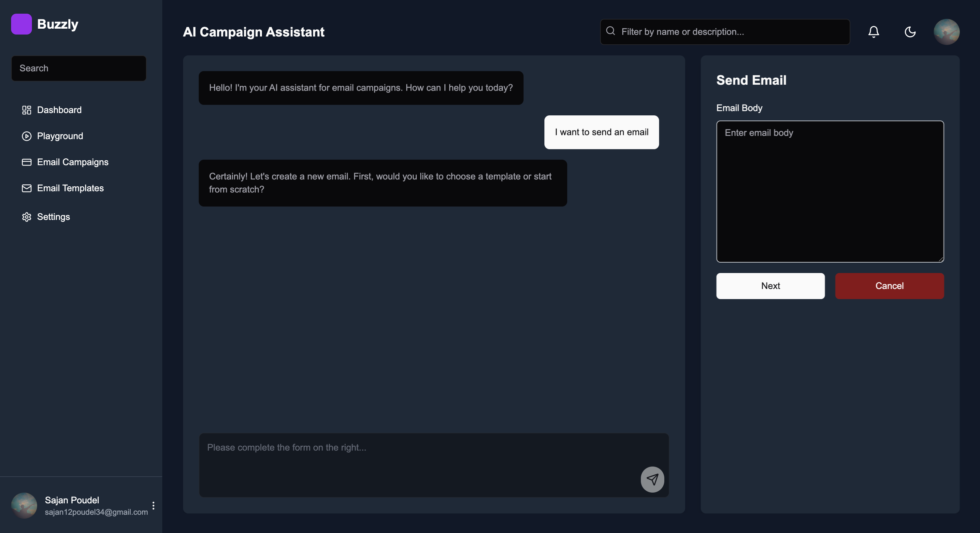Click Sajan Poudel's sidebar avatar
Viewport: 980px width, 533px height.
coord(24,505)
